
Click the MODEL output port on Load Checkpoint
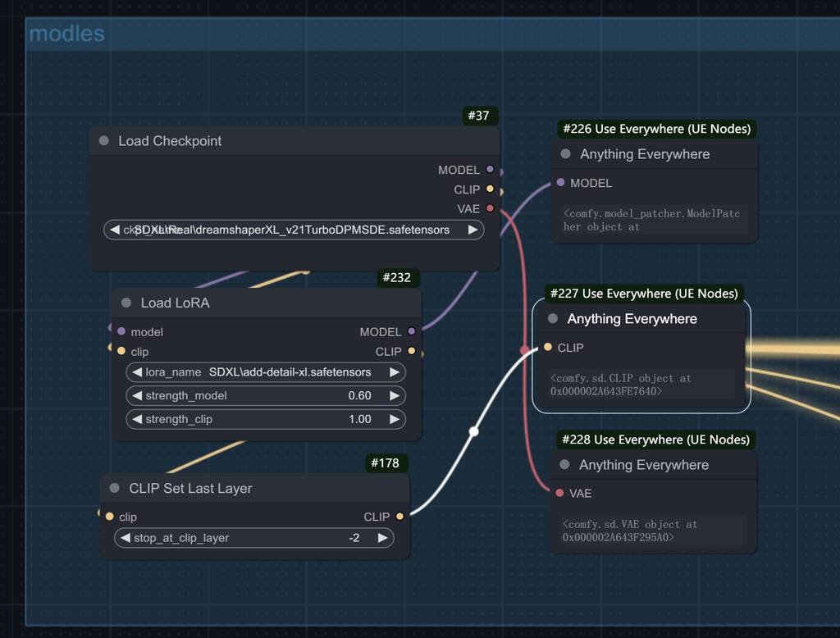490,170
